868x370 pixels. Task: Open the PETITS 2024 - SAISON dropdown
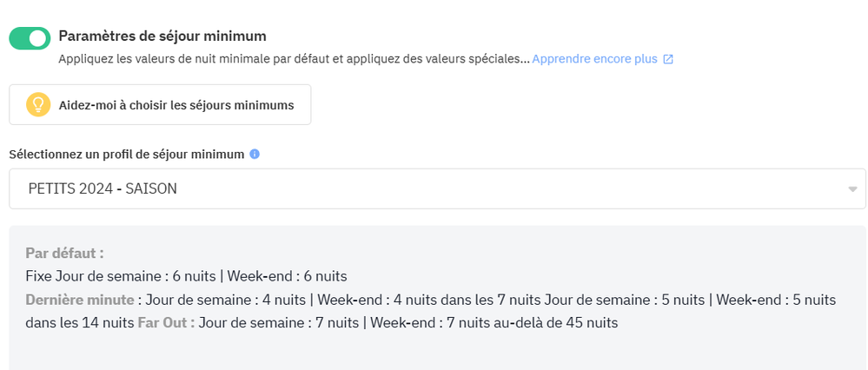click(434, 188)
